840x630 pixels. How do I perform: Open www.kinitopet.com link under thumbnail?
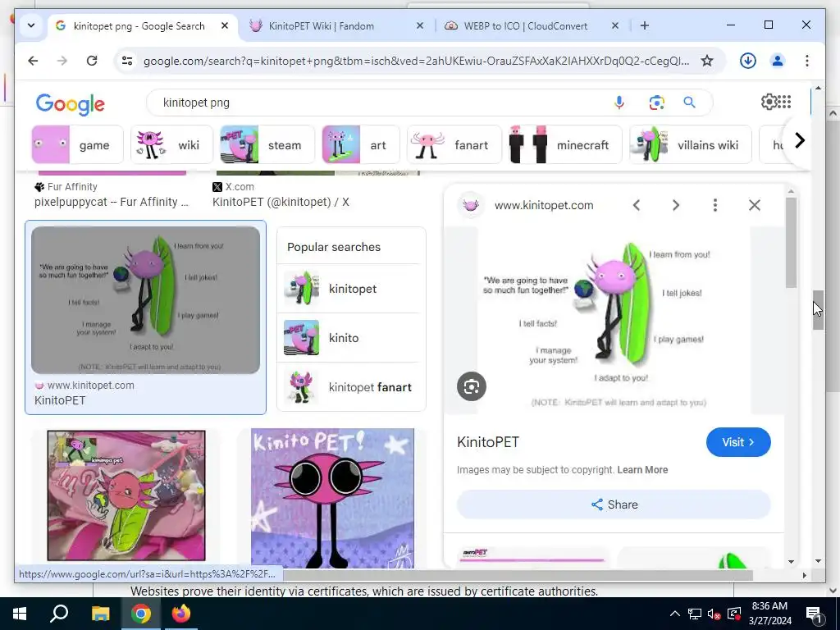click(91, 386)
